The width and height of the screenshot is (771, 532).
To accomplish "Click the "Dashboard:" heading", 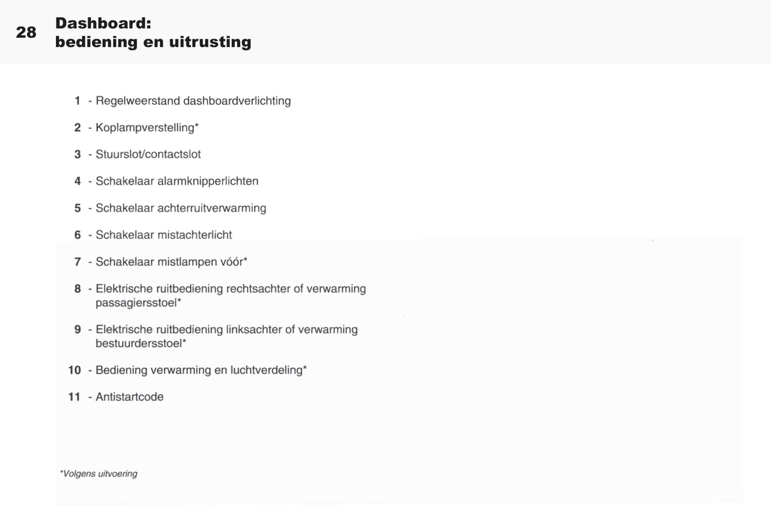I will point(103,23).
